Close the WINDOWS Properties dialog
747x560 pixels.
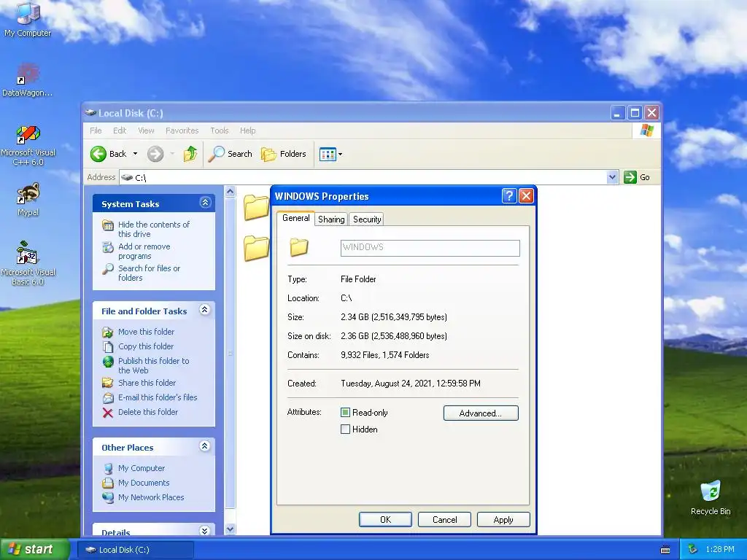[526, 195]
